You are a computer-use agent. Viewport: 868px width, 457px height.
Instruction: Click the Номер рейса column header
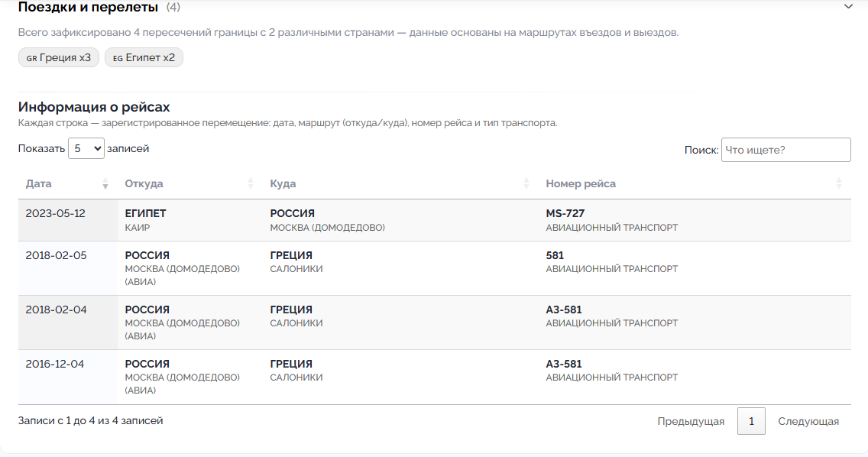pyautogui.click(x=581, y=184)
